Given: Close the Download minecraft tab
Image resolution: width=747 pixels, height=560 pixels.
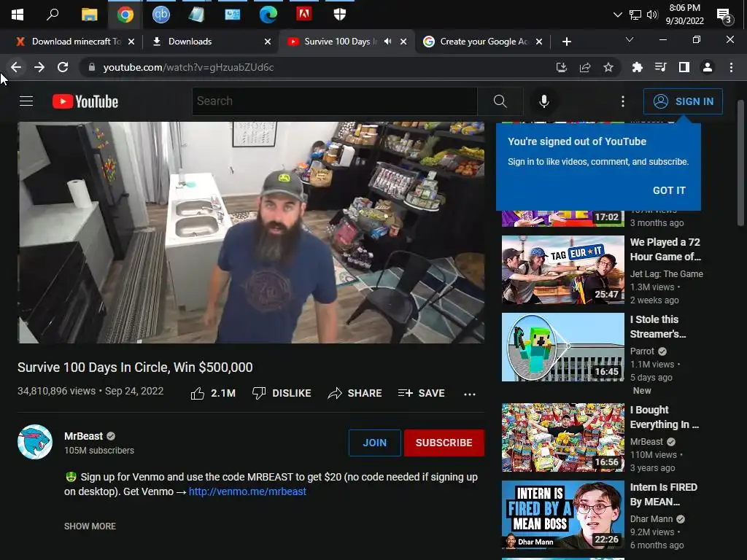Looking at the screenshot, I should [x=131, y=42].
